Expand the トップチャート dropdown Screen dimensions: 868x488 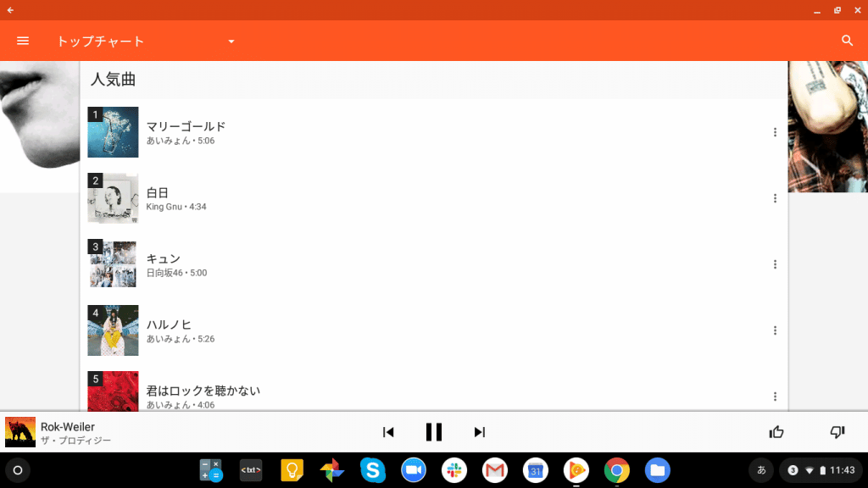pyautogui.click(x=231, y=42)
